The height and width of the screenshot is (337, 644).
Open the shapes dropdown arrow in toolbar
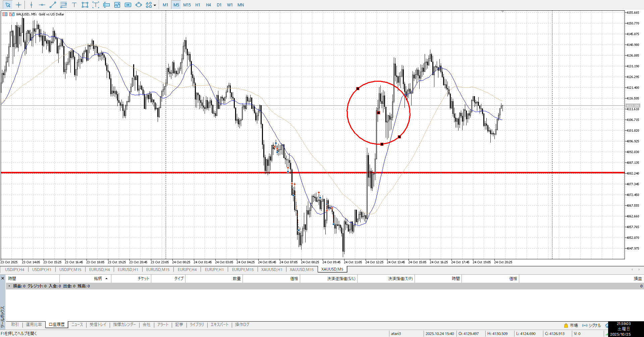point(155,5)
